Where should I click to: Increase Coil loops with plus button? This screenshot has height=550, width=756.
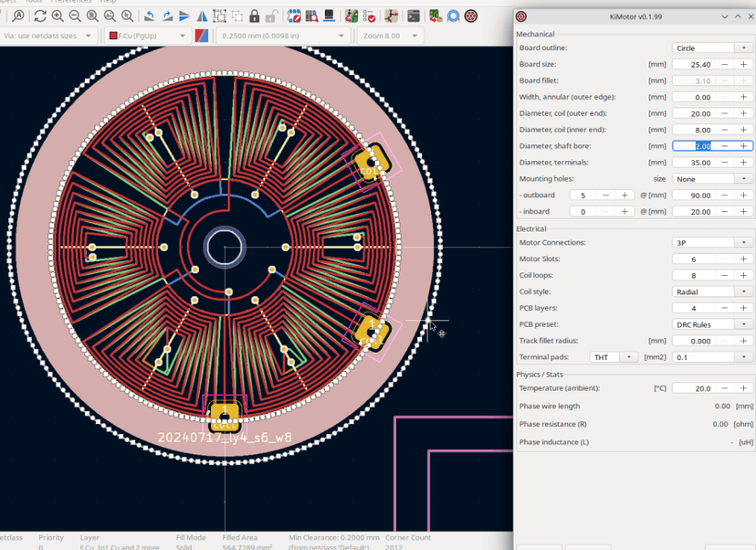point(744,275)
